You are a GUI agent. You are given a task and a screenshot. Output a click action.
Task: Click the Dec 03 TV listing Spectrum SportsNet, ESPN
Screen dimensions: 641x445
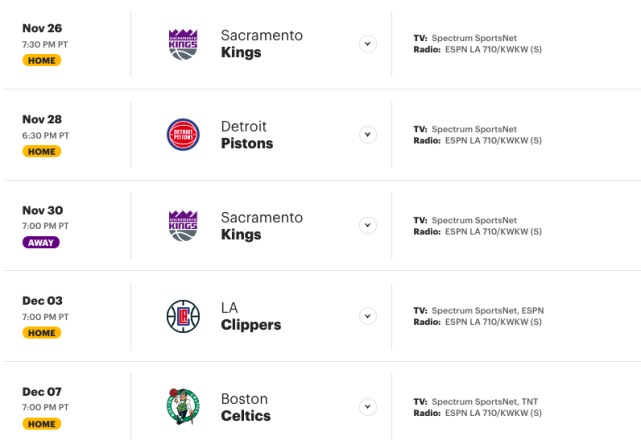click(x=488, y=311)
